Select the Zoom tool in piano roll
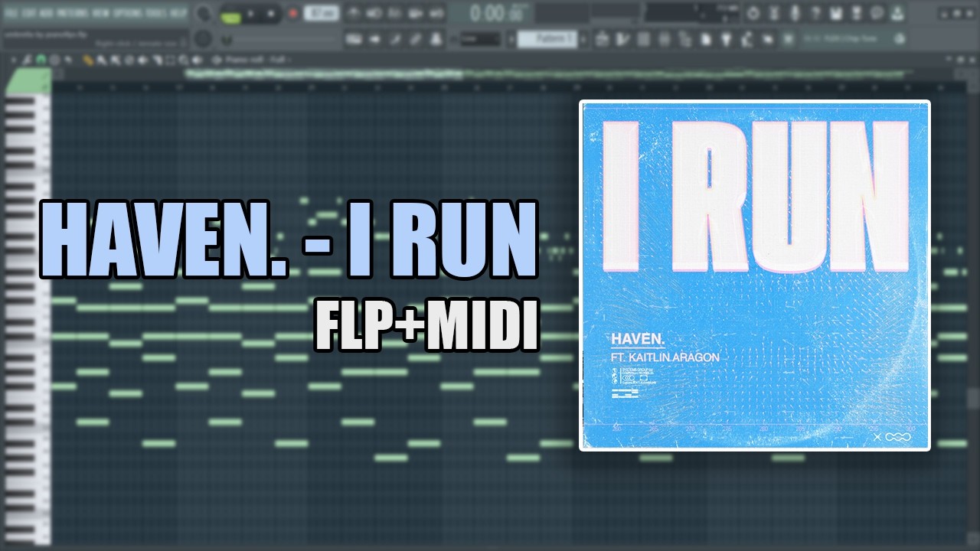Image resolution: width=980 pixels, height=551 pixels. tap(184, 60)
